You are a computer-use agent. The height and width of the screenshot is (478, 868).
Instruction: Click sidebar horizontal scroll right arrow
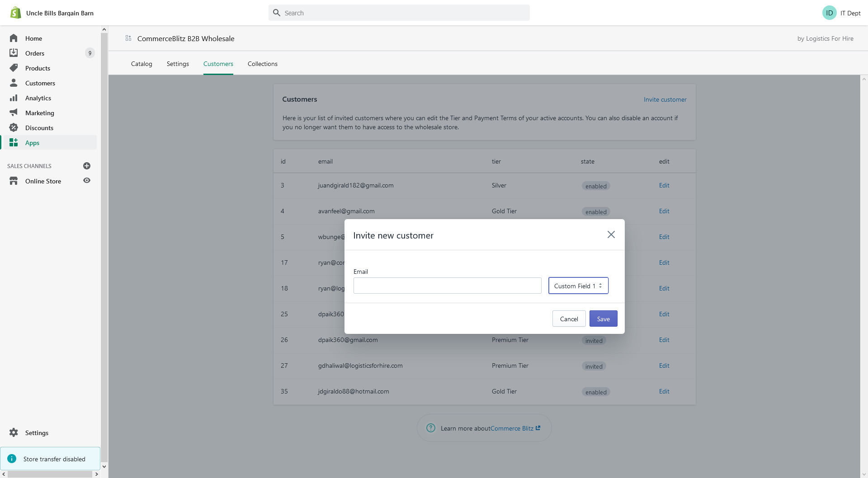pyautogui.click(x=96, y=474)
